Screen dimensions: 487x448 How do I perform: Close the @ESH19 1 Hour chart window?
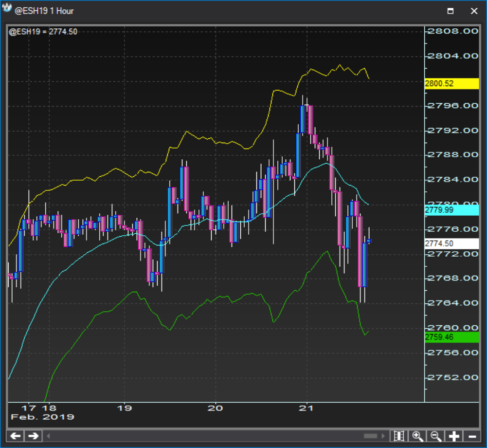click(473, 11)
